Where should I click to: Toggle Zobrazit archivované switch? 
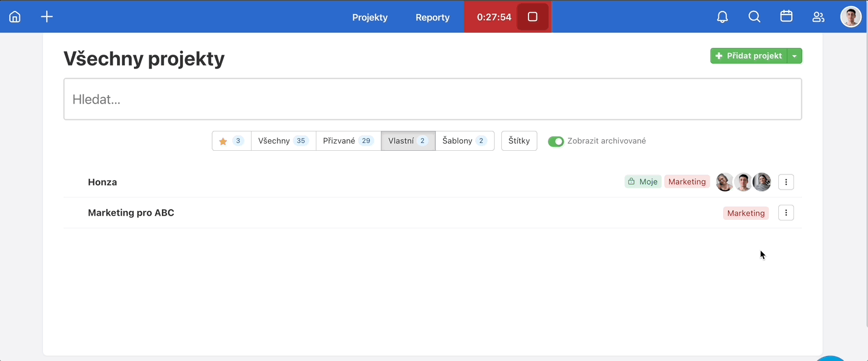tap(556, 141)
